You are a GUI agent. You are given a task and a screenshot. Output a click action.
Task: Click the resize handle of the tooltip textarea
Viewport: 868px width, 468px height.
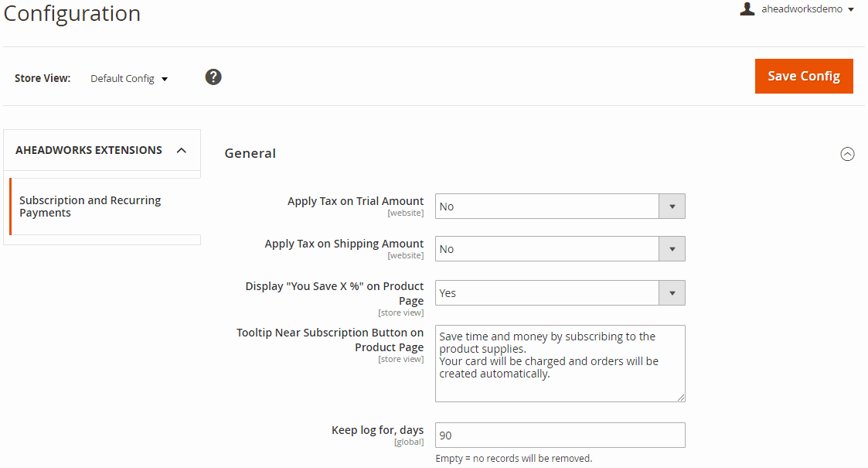pos(681,397)
